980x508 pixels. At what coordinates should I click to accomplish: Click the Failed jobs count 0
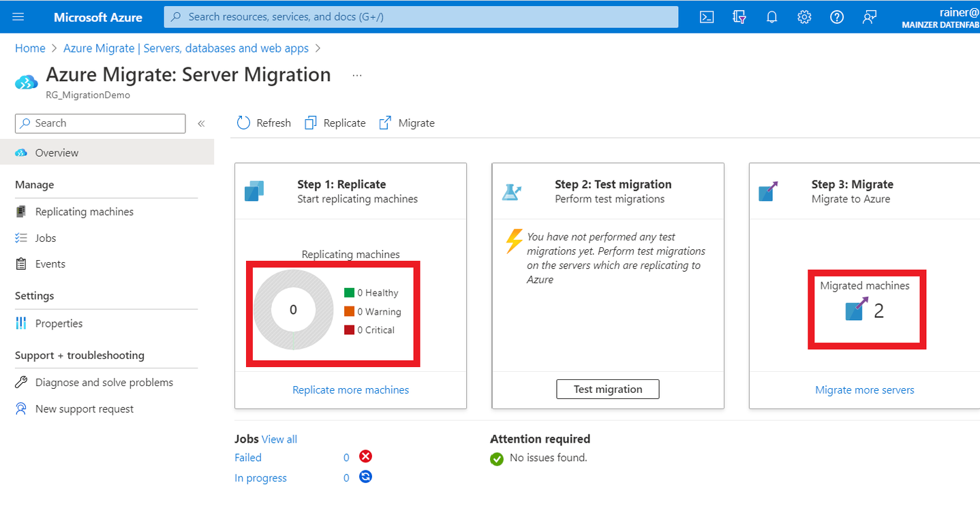[x=346, y=458]
